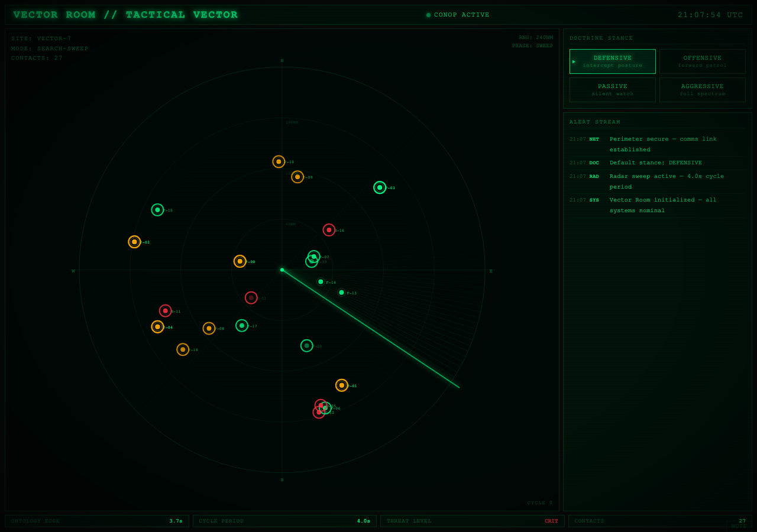Click the CYCLE PERIOD 4.0s status cell
757x532 pixels.
(284, 521)
